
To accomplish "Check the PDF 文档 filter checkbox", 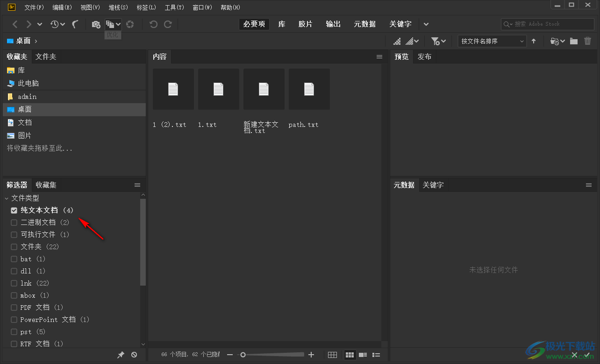I will pos(14,307).
